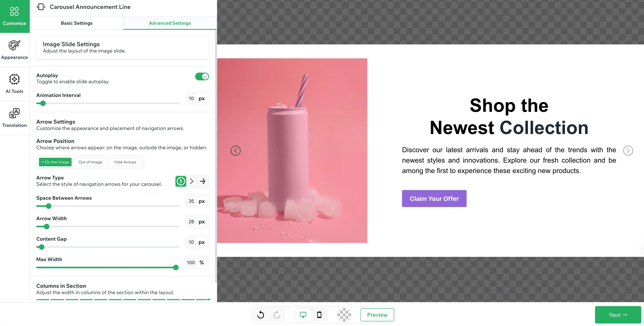The image size is (644, 326).
Task: Open the AI Tools section
Action: [x=14, y=84]
